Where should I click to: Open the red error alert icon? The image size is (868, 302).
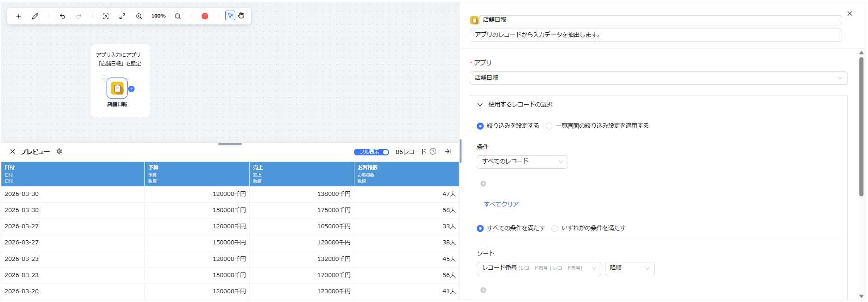coord(205,16)
